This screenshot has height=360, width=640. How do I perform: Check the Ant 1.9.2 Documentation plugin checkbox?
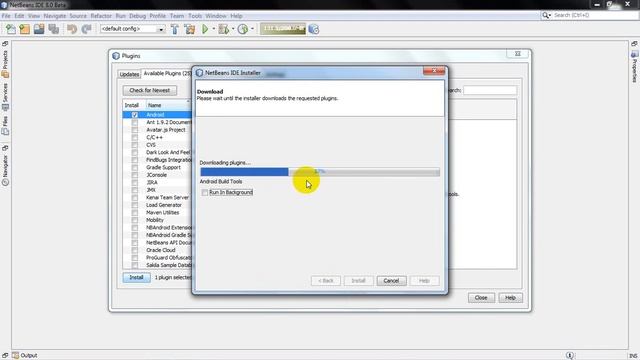(x=135, y=122)
